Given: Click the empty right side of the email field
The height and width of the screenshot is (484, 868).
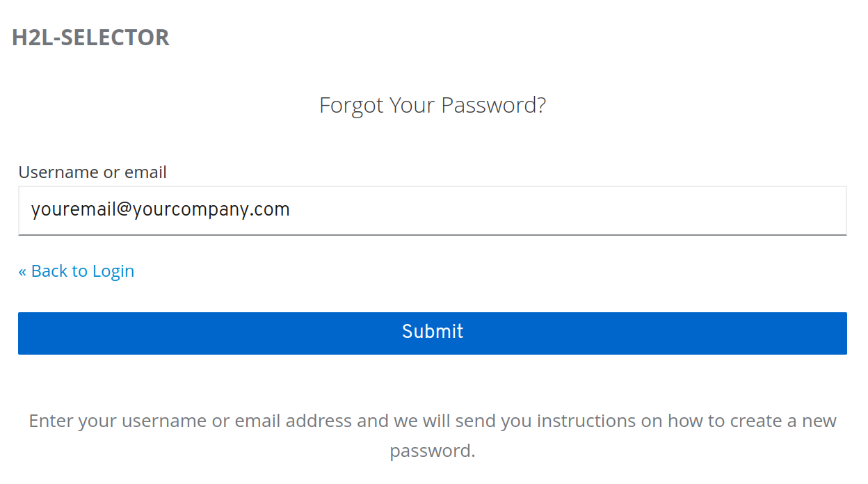Looking at the screenshot, I should [626, 210].
